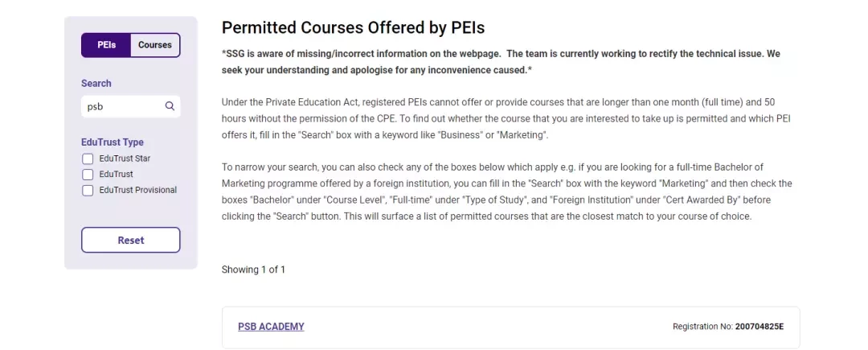
Task: Tick the plain EduTrust checkbox
Action: pyautogui.click(x=88, y=175)
